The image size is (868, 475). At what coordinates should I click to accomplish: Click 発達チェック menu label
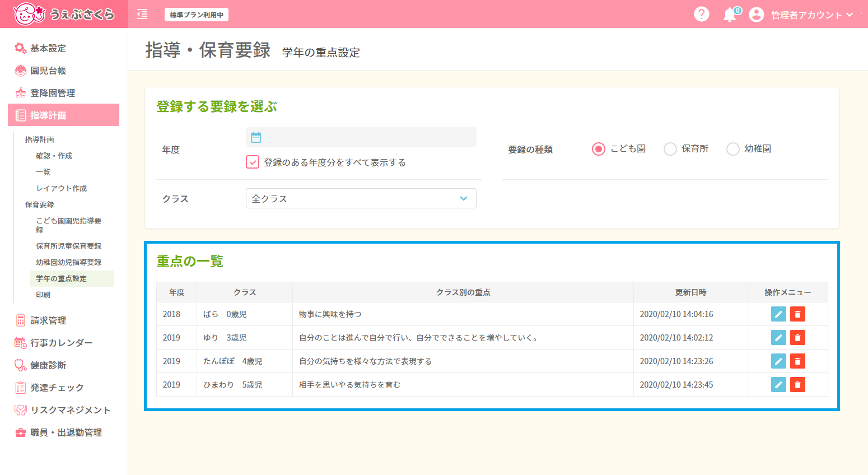[57, 388]
